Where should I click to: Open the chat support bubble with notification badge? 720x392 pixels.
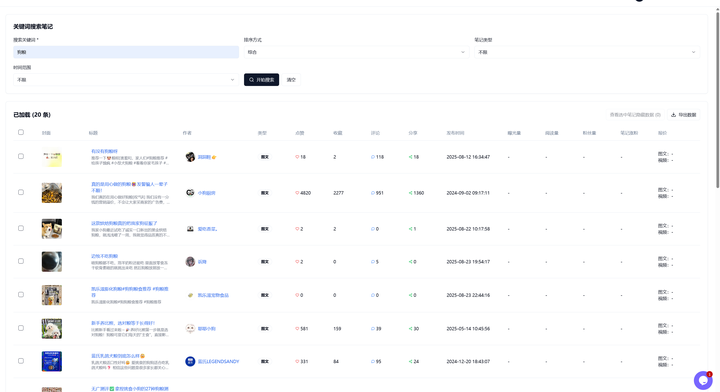point(703,380)
